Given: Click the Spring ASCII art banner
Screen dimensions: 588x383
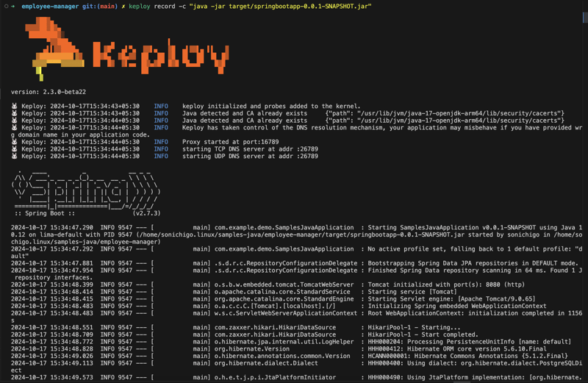Looking at the screenshot, I should tap(86, 190).
